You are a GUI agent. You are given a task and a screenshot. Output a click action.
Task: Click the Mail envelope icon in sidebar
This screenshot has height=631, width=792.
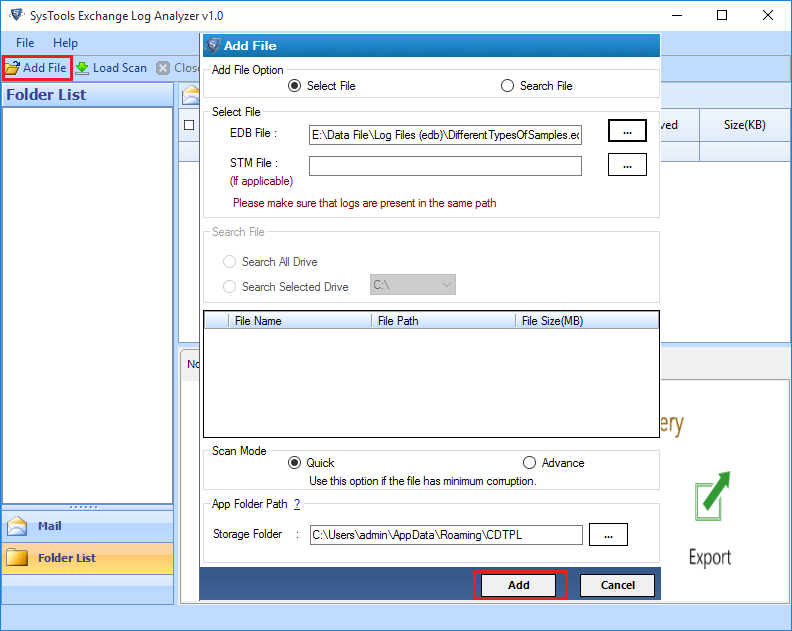[x=17, y=526]
